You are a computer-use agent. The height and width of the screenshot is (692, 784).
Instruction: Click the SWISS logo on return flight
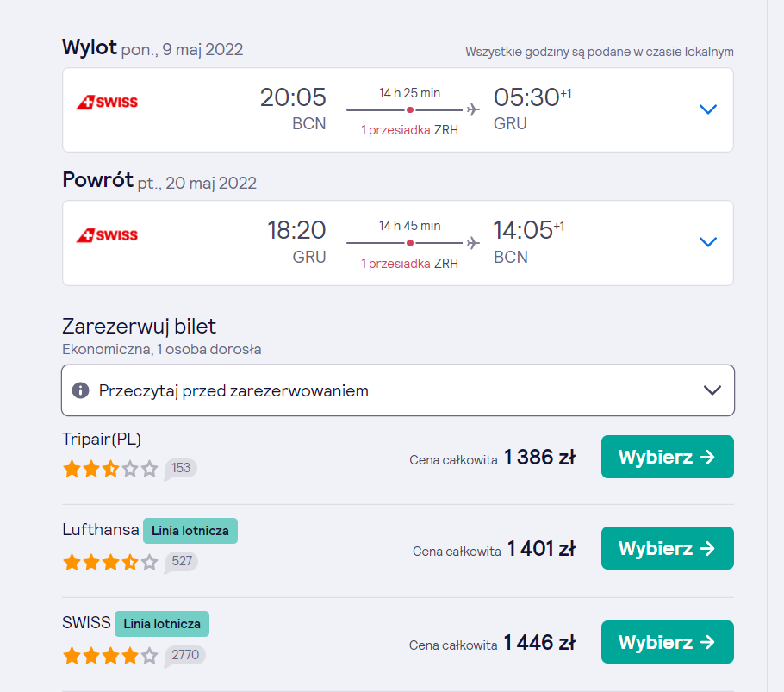[107, 235]
